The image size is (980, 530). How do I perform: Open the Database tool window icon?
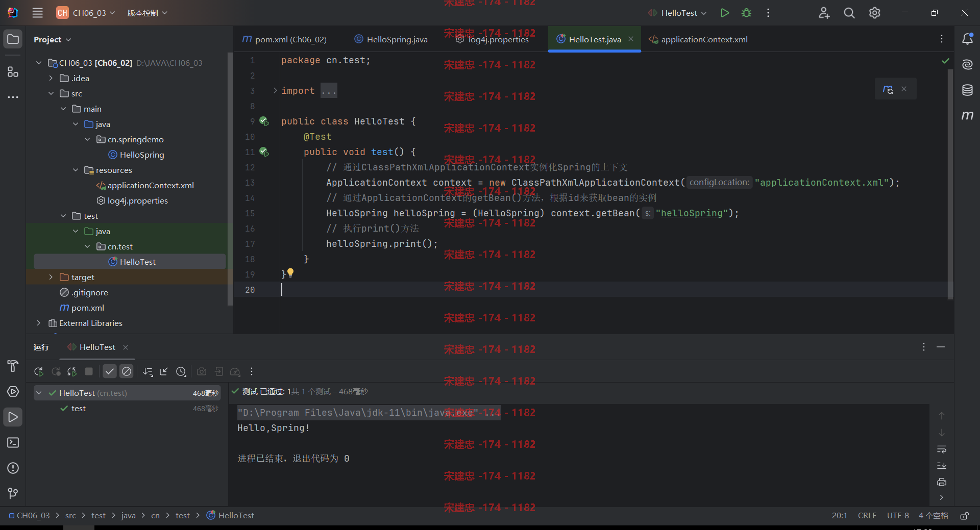click(967, 90)
